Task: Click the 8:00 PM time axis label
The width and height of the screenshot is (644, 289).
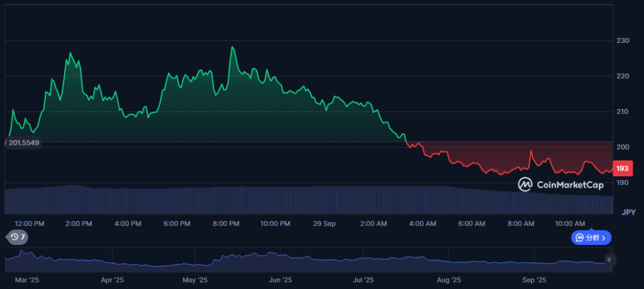Action: [x=226, y=224]
